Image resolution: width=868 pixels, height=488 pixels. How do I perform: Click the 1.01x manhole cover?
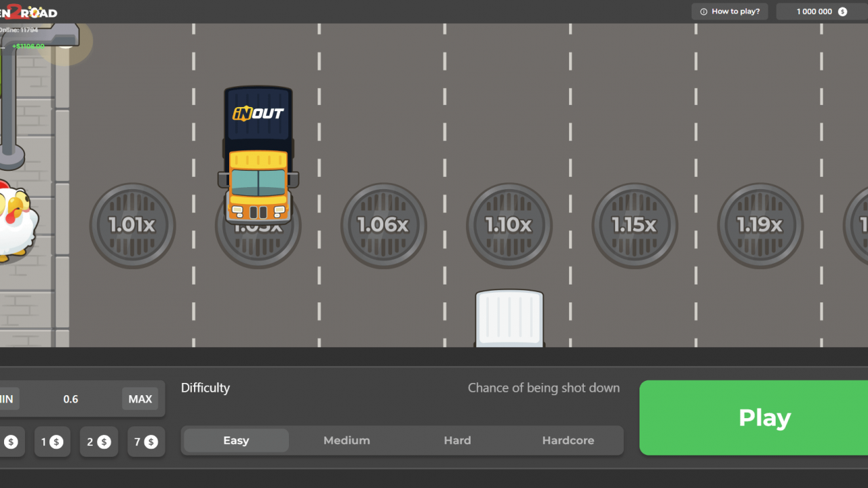click(132, 225)
